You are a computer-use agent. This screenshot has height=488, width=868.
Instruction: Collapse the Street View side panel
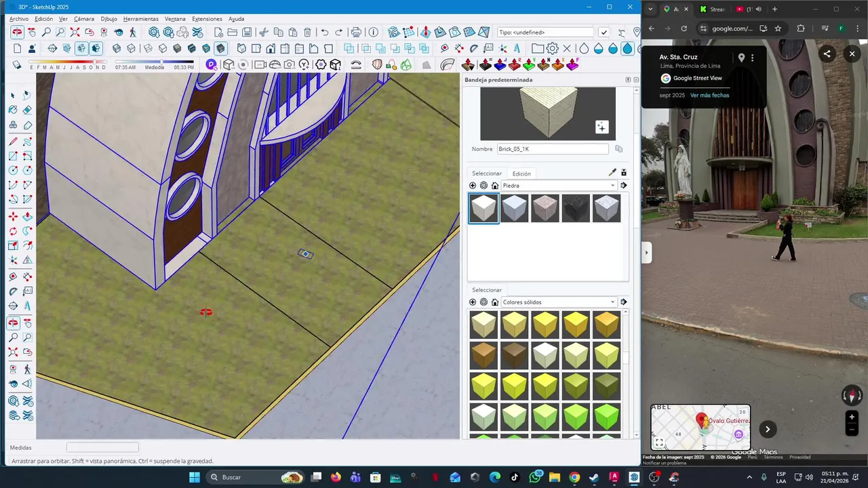646,253
